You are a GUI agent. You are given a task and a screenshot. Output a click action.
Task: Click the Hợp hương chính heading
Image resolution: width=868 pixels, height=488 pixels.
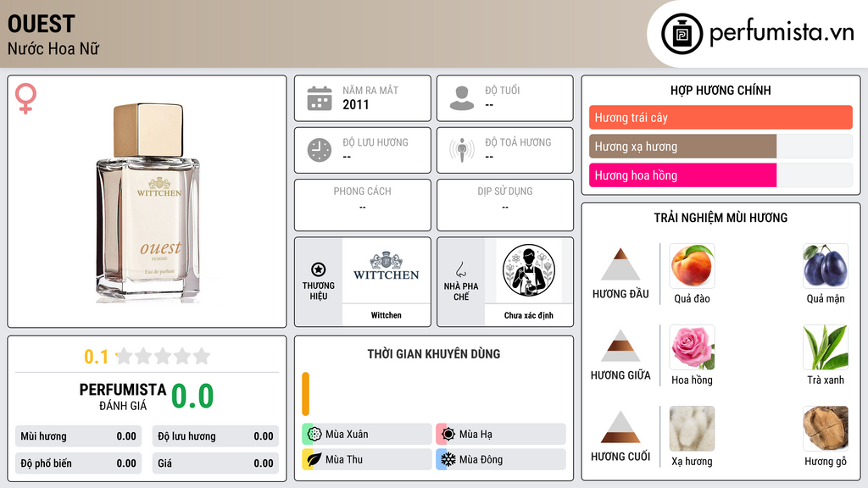point(721,90)
